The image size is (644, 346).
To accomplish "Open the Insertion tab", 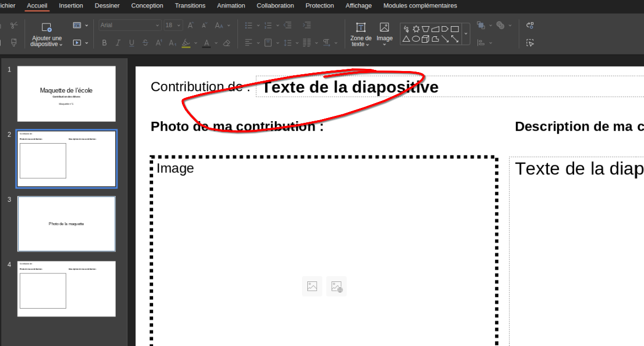I will point(71,6).
